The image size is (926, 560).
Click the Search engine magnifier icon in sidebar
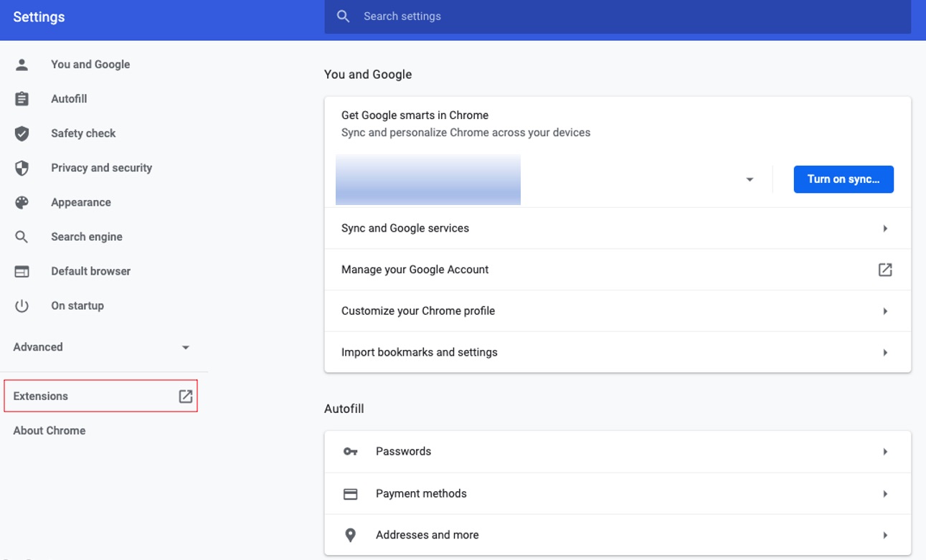pos(22,237)
